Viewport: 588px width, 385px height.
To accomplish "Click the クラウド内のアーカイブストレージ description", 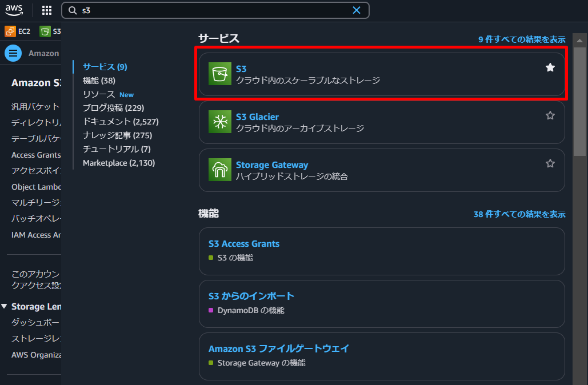I will [x=300, y=128].
